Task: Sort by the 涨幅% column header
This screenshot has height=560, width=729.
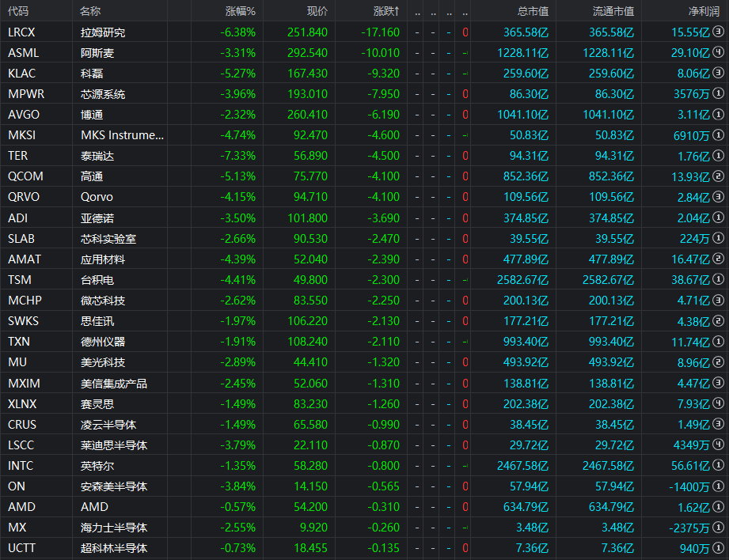Action: pos(241,12)
